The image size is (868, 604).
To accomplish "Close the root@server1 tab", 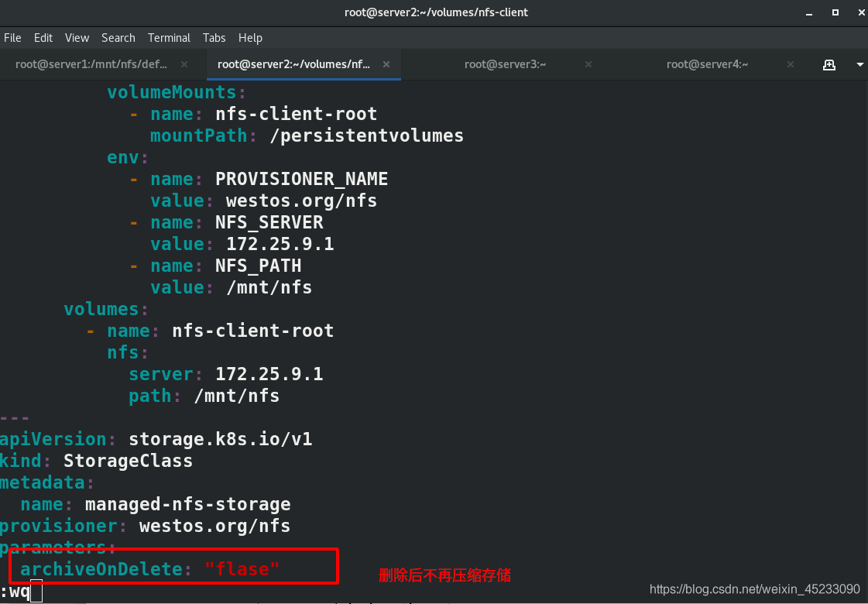I will pyautogui.click(x=184, y=64).
